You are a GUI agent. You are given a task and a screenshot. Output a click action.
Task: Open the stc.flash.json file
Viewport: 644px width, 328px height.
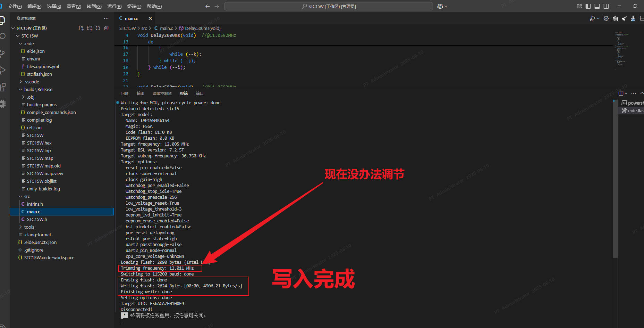62,74
